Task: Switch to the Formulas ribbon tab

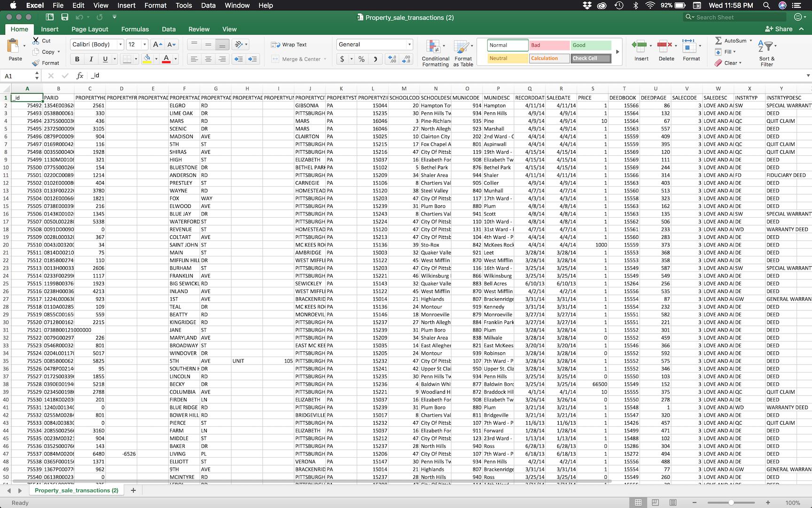Action: click(x=135, y=29)
